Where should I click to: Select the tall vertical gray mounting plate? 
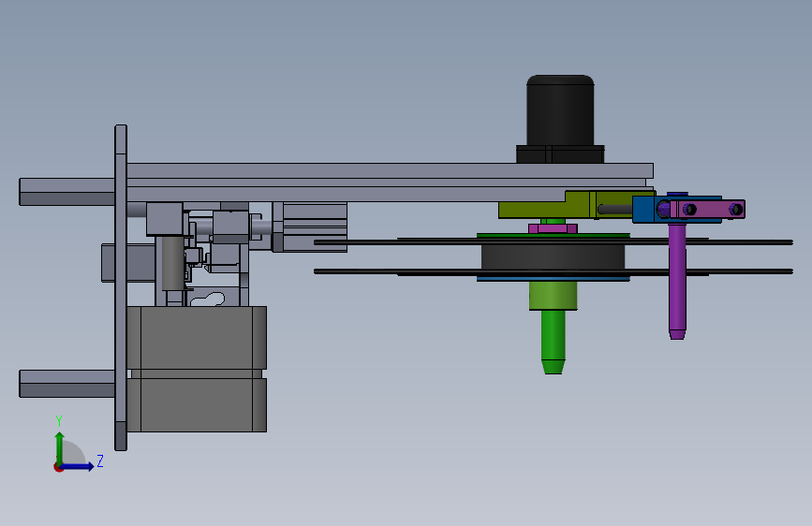pos(121,287)
